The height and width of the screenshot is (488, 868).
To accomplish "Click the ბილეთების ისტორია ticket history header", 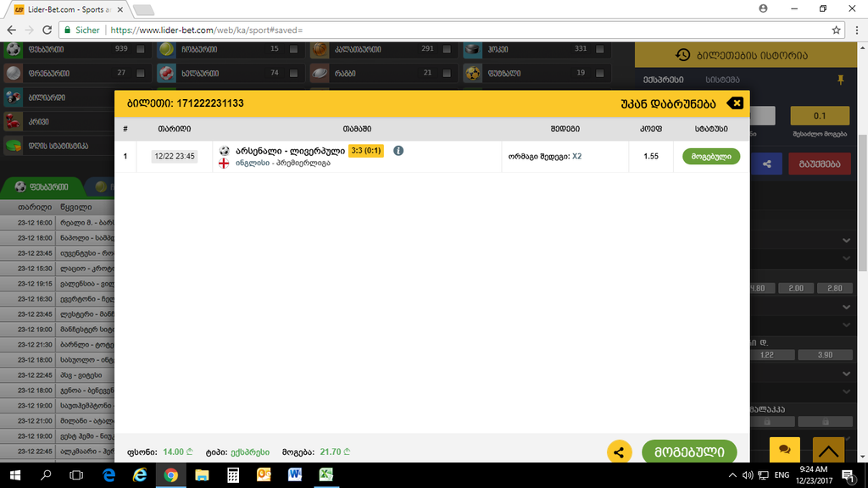I will pos(746,55).
